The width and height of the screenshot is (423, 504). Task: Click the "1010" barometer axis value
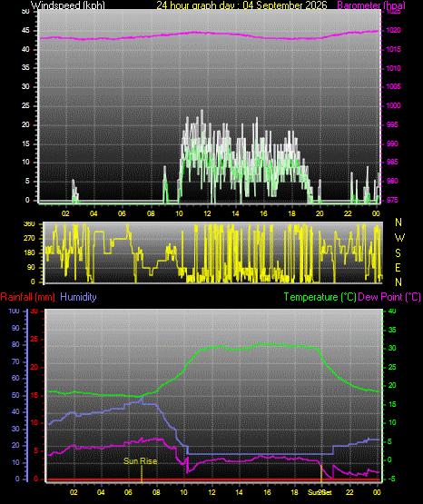tap(393, 68)
